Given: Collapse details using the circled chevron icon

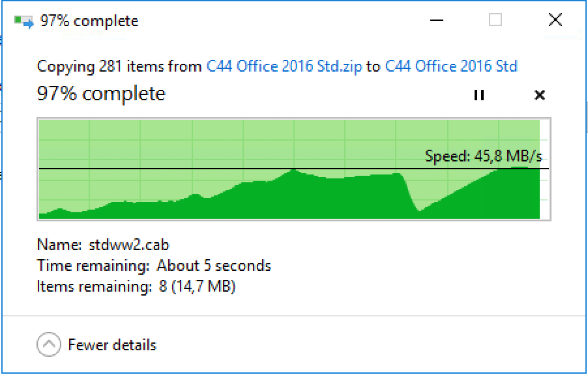Looking at the screenshot, I should point(49,344).
